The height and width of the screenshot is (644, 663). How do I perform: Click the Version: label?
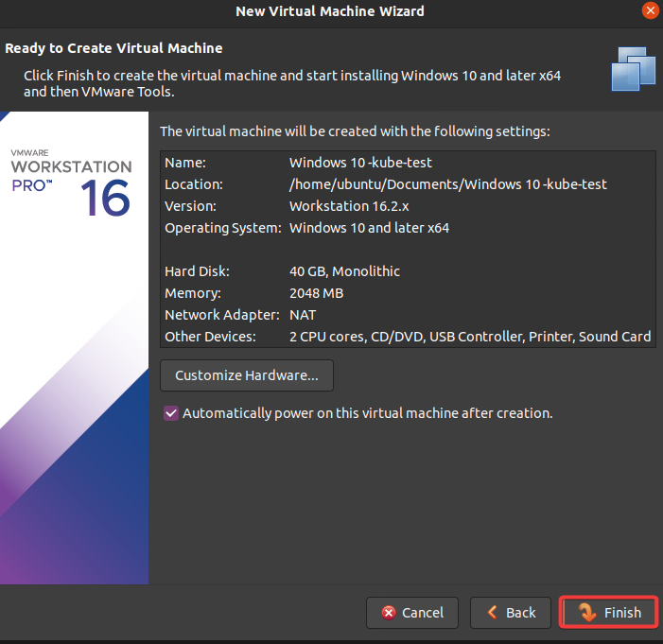pyautogui.click(x=190, y=206)
